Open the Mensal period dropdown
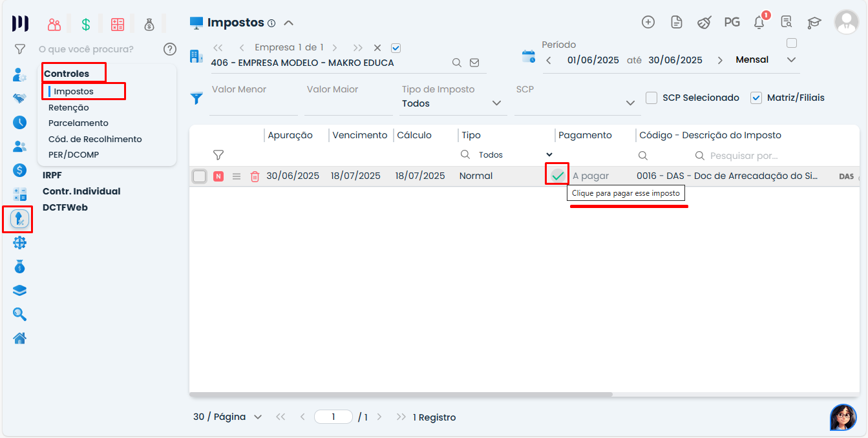The width and height of the screenshot is (868, 438). click(x=766, y=60)
